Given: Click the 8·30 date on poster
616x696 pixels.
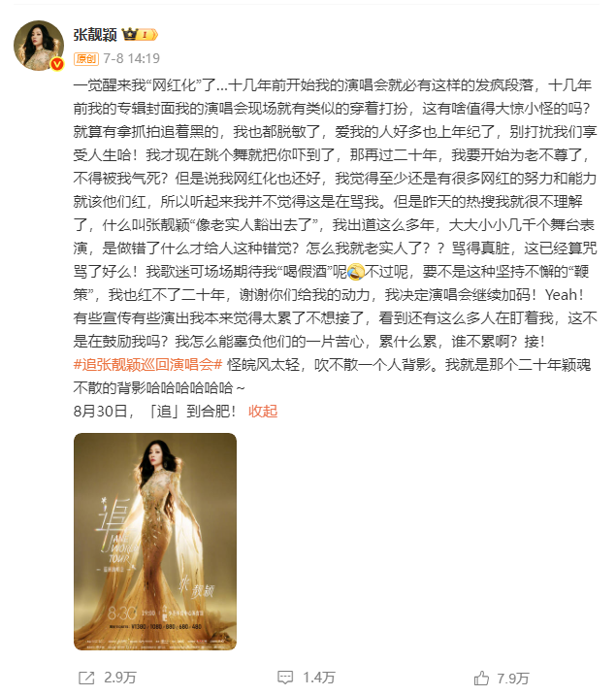Looking at the screenshot, I should (x=122, y=613).
